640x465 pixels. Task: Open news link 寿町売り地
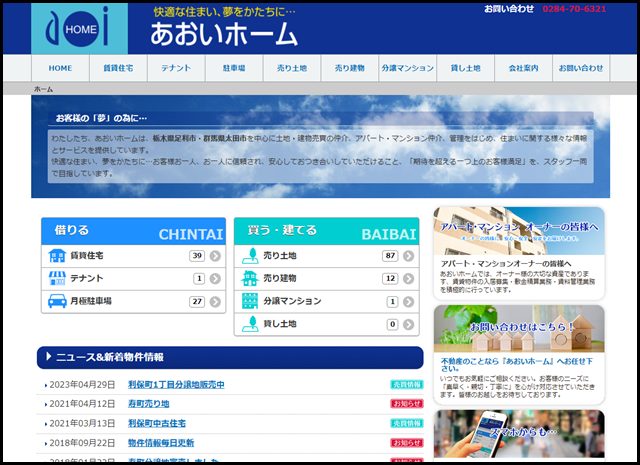click(x=149, y=404)
